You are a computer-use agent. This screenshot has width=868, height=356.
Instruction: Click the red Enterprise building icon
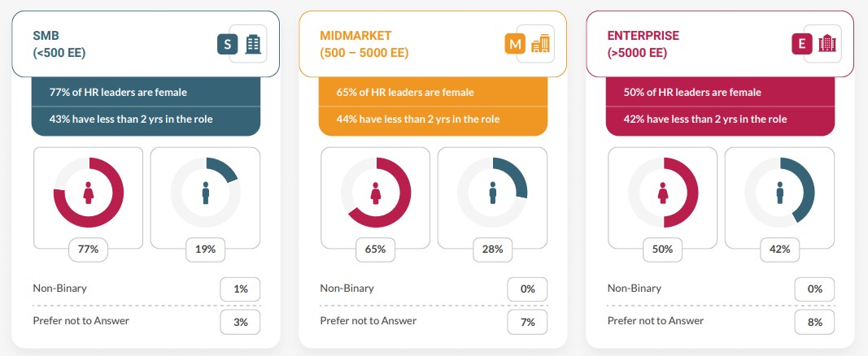point(827,44)
